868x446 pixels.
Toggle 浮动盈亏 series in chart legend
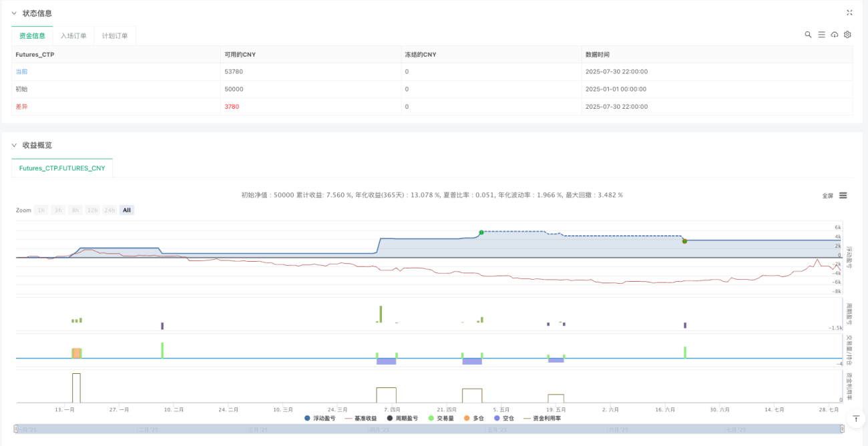click(320, 418)
